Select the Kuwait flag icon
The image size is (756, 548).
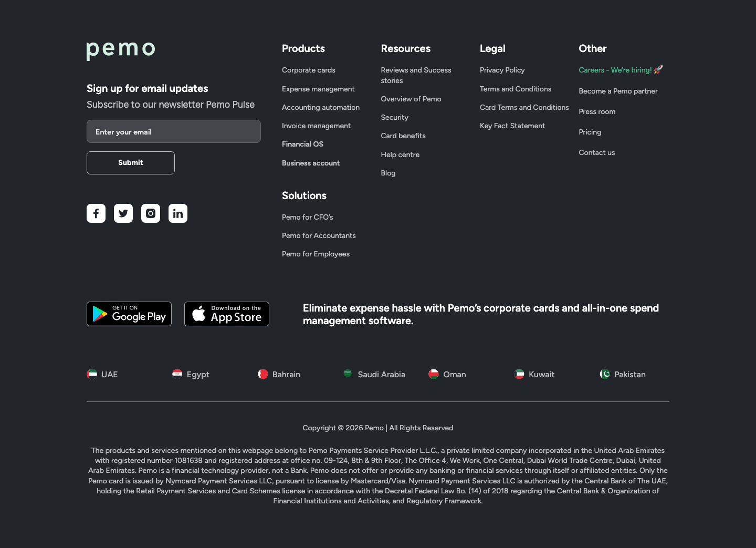coord(519,374)
